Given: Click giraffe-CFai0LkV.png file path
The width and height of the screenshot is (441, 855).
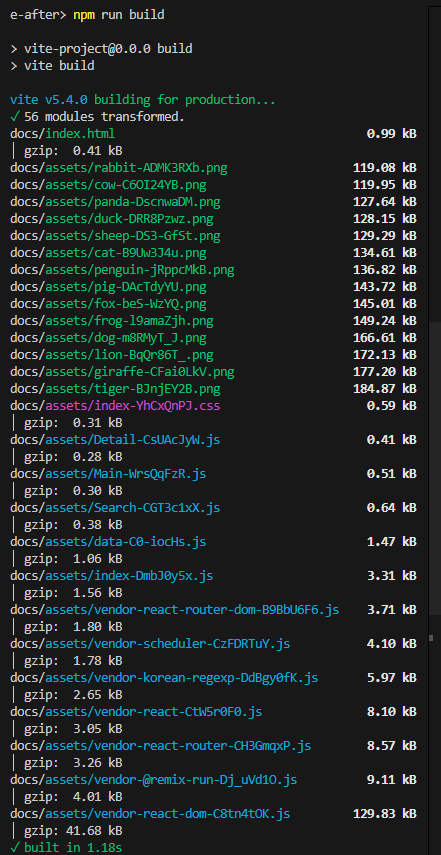Looking at the screenshot, I should 122,372.
